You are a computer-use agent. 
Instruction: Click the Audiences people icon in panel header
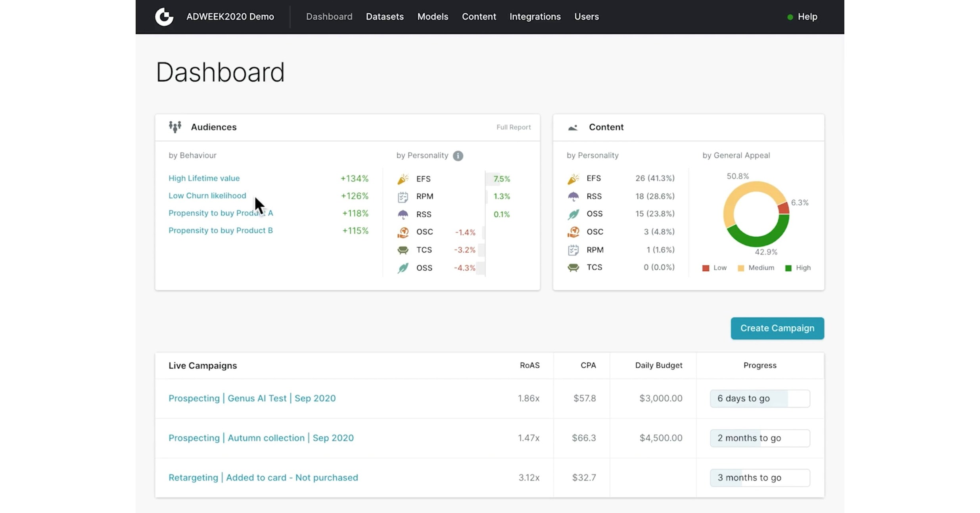pyautogui.click(x=175, y=127)
